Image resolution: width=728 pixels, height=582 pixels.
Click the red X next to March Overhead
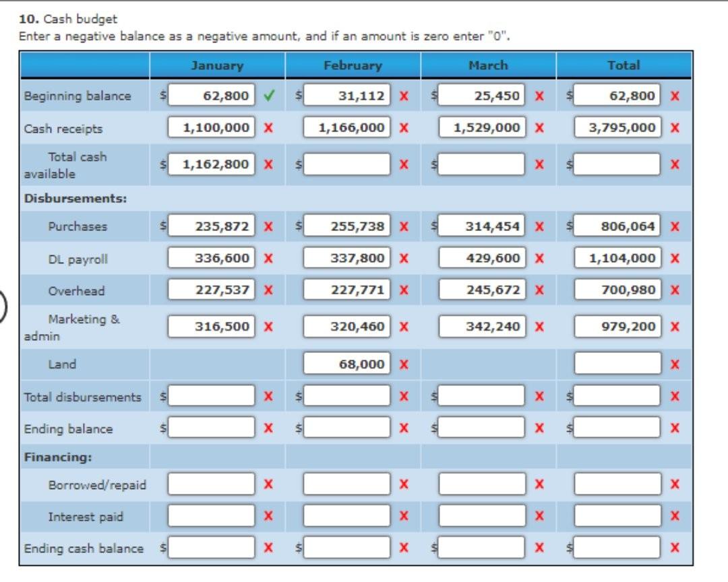539,290
